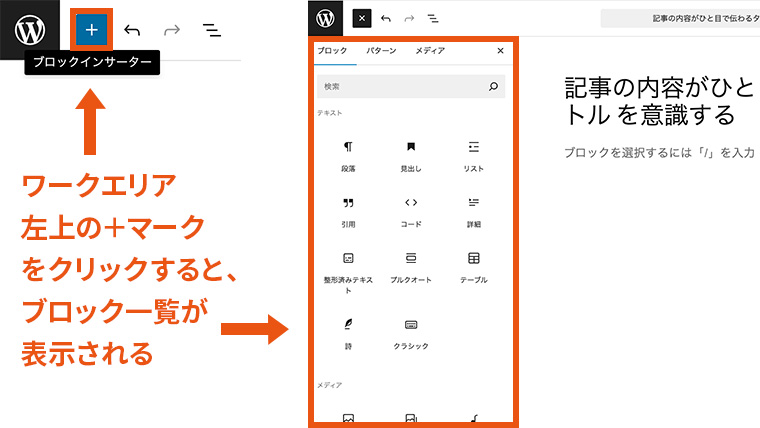The width and height of the screenshot is (760, 428).
Task: Redo in the right editor toolbar
Action: click(410, 18)
